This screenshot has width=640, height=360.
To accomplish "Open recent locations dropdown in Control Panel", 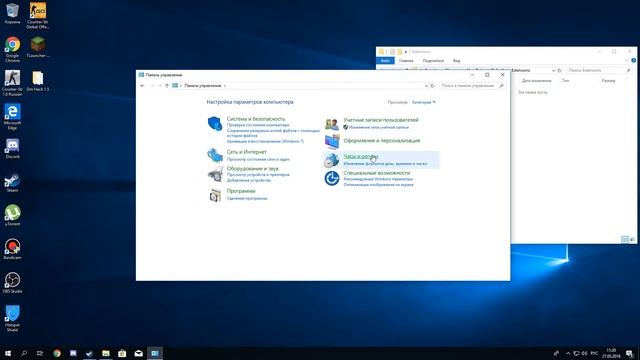I will (x=160, y=86).
